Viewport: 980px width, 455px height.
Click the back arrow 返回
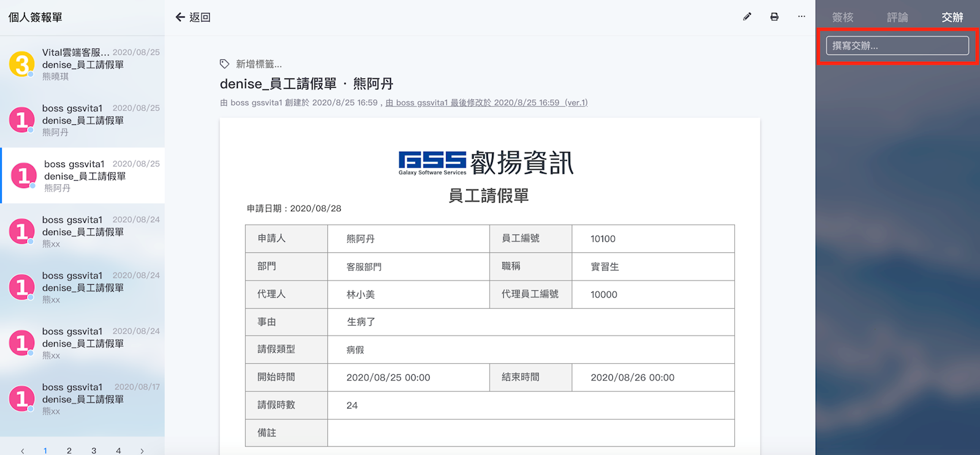click(192, 17)
